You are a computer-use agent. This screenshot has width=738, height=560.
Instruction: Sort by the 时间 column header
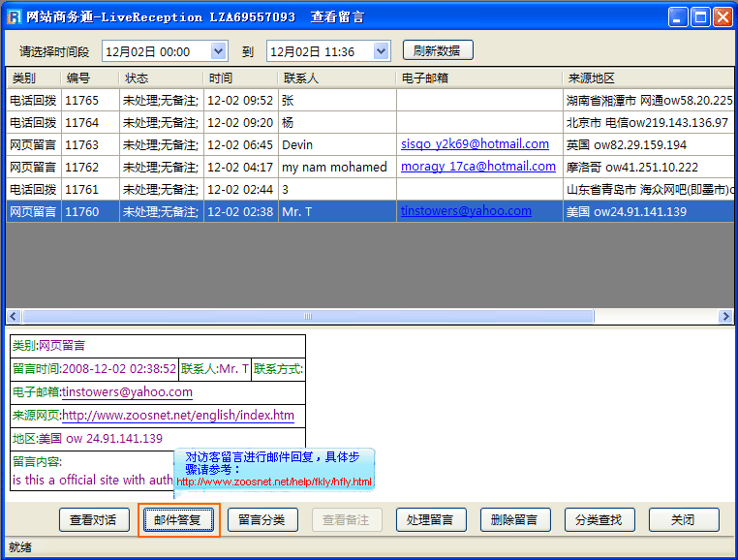coord(240,78)
